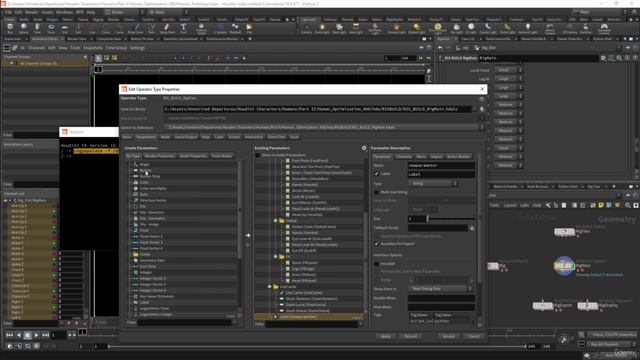Click the play forward button in playbar
Viewport: 640px width, 360px height.
[36, 335]
